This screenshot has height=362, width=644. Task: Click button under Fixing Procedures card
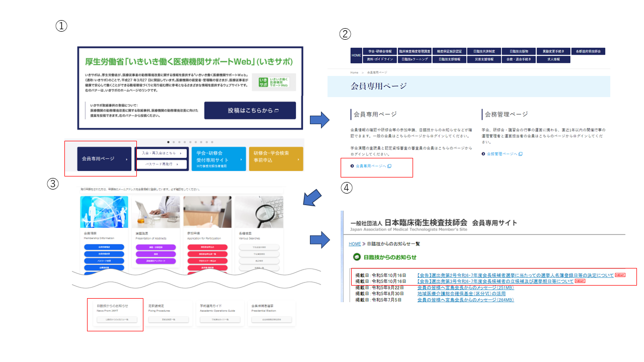point(168,319)
